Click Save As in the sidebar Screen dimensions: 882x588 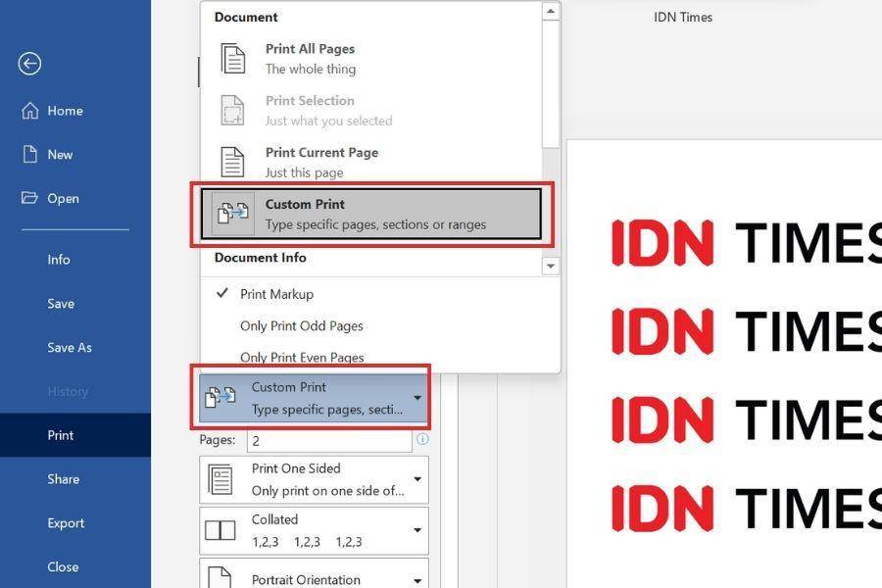click(75, 347)
